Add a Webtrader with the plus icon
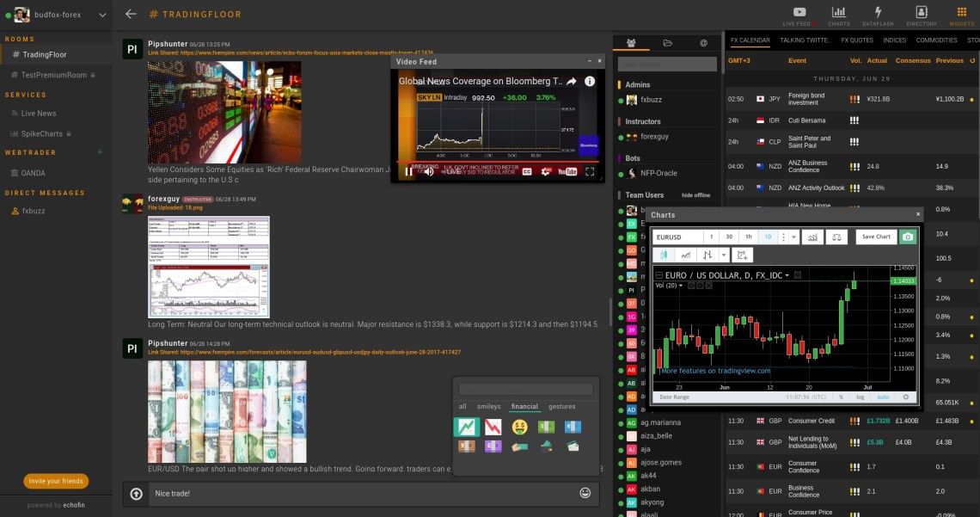Viewport: 980px width, 517px height. pos(100,152)
